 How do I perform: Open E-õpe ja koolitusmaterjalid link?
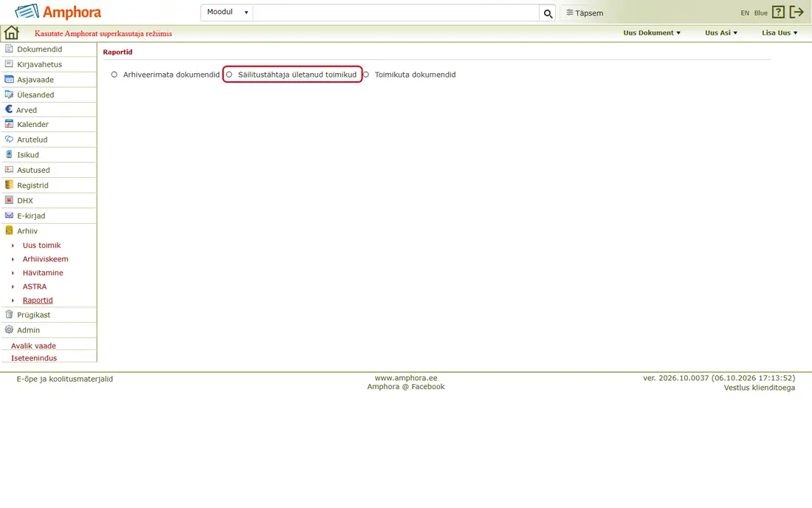click(65, 379)
